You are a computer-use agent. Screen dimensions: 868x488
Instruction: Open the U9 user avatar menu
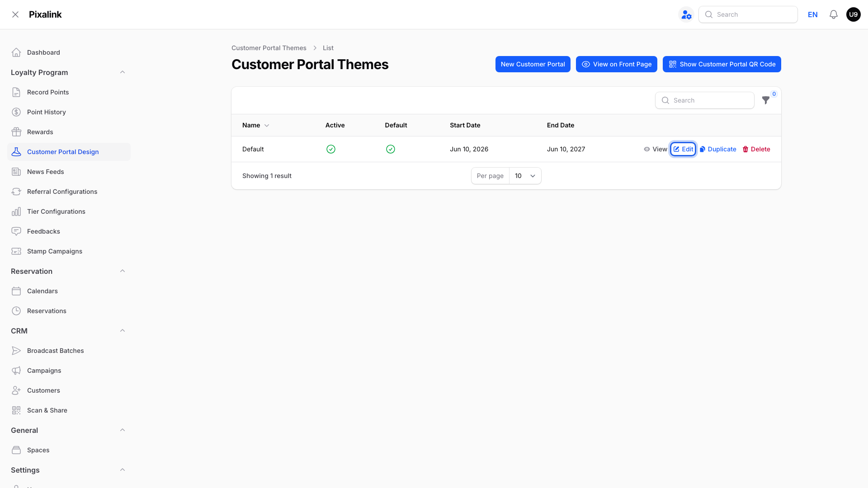click(854, 14)
